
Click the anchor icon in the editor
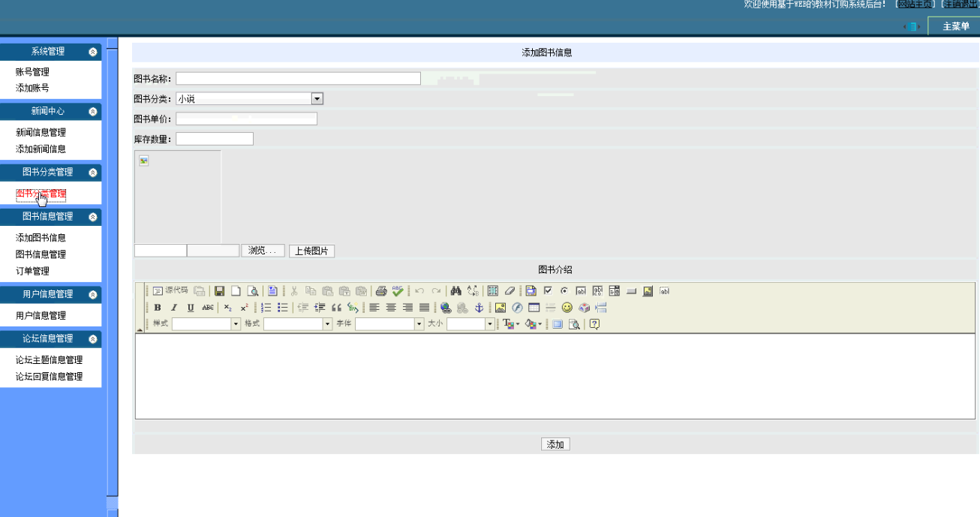click(479, 308)
